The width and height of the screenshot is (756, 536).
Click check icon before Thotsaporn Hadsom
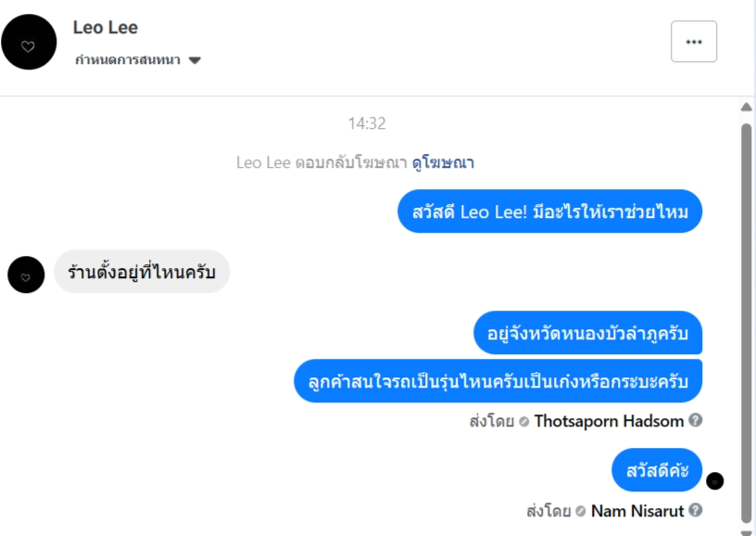click(x=523, y=421)
